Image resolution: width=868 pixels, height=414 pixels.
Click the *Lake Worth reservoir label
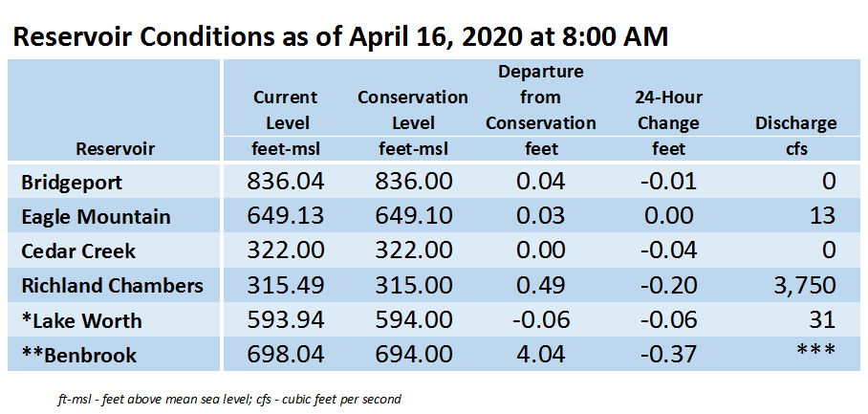point(81,320)
